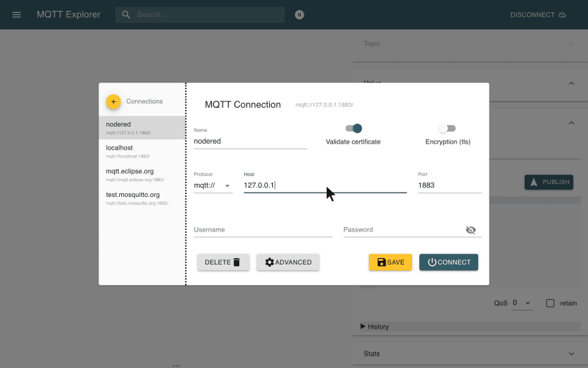Click the Host input field
This screenshot has width=588, height=368.
(x=325, y=185)
